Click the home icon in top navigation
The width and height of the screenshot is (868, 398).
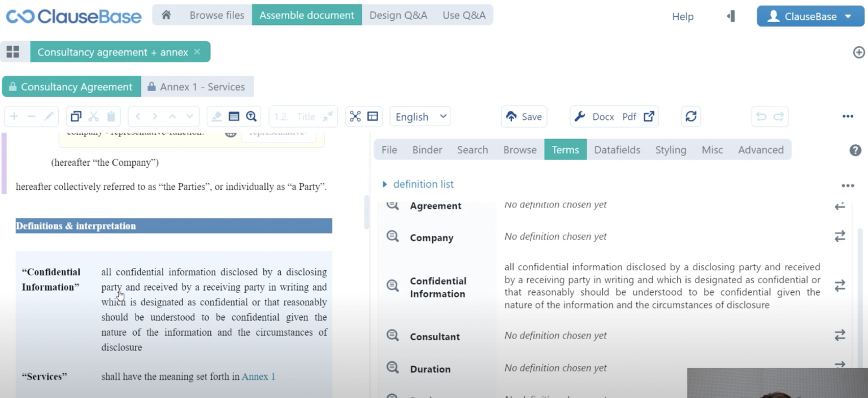(x=166, y=15)
